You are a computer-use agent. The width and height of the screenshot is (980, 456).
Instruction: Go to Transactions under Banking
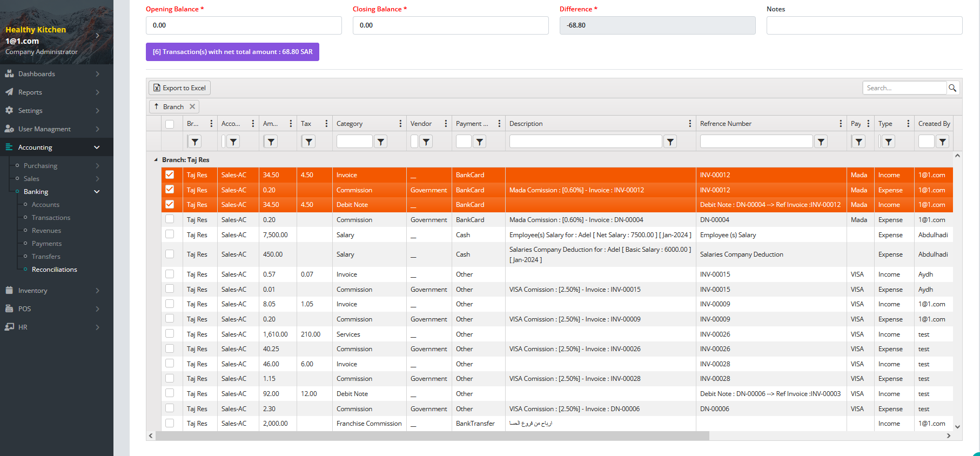pos(51,218)
